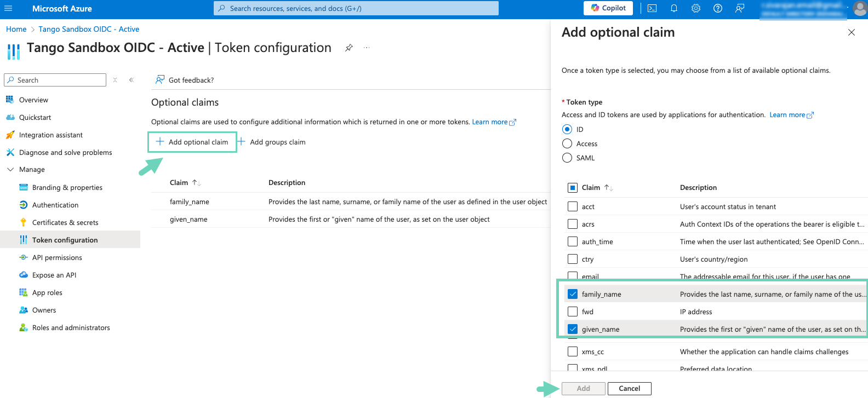Image resolution: width=868 pixels, height=398 pixels.
Task: Click the user account avatar
Action: point(860,8)
